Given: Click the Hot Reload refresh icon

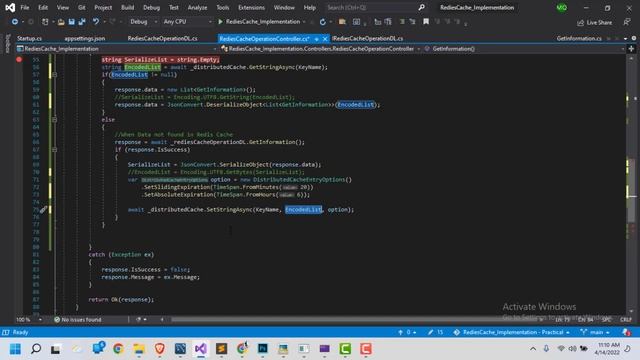Looking at the screenshot, I should coord(322,22).
